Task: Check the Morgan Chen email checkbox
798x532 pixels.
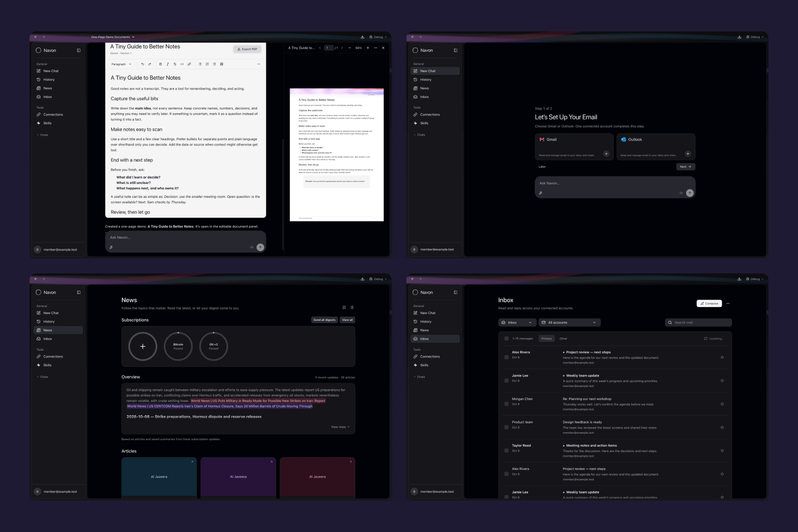Action: [507, 404]
